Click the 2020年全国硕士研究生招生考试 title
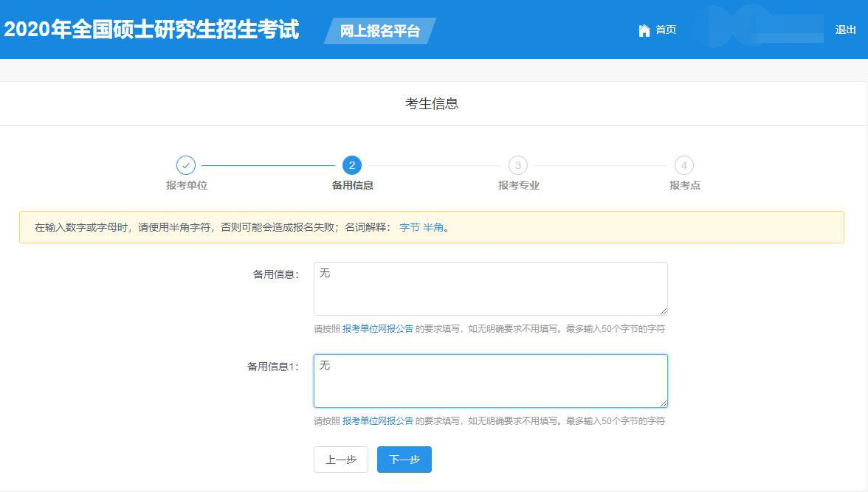 coord(151,30)
